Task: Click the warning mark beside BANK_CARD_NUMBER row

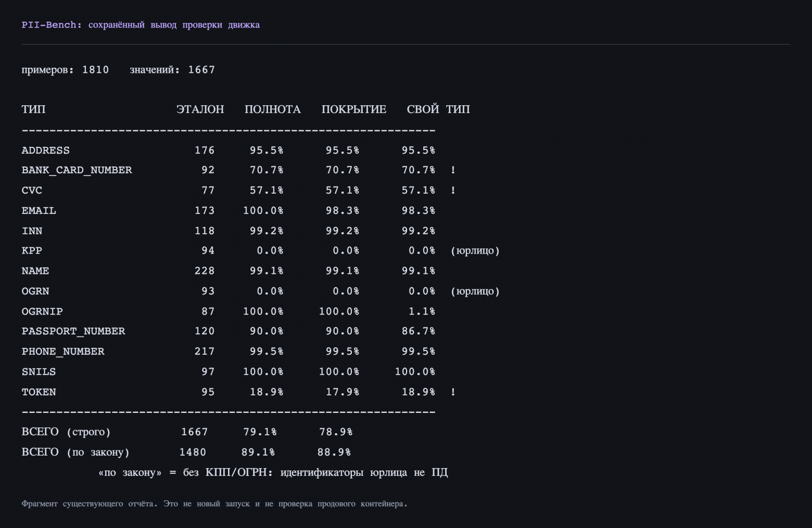Action: pyautogui.click(x=453, y=170)
